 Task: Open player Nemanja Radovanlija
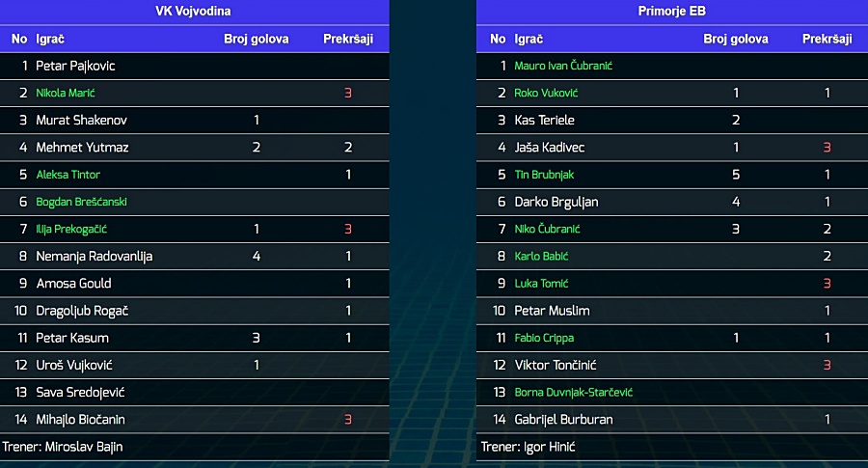click(95, 257)
